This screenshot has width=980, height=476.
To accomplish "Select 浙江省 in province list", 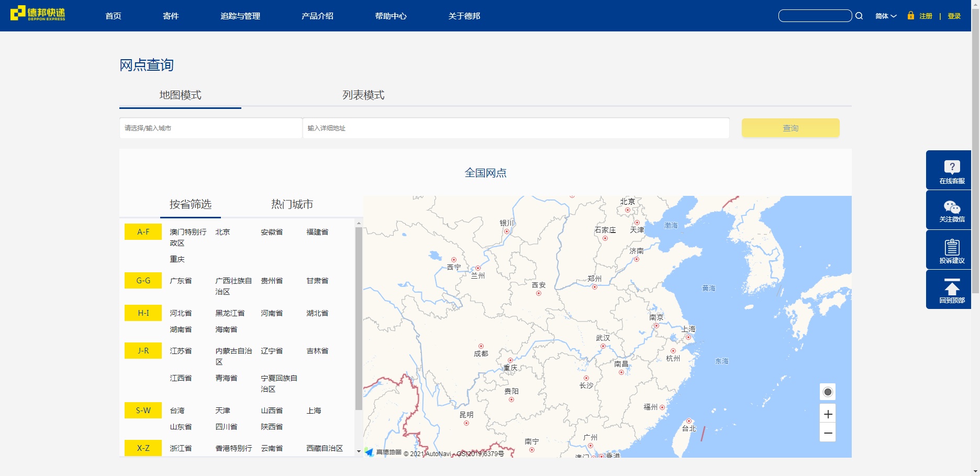I will [x=181, y=448].
